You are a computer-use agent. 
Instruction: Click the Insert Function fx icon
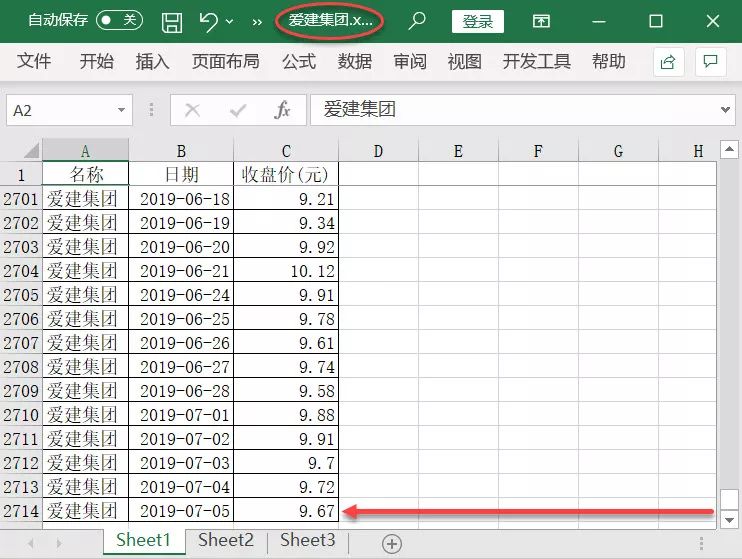pyautogui.click(x=282, y=110)
